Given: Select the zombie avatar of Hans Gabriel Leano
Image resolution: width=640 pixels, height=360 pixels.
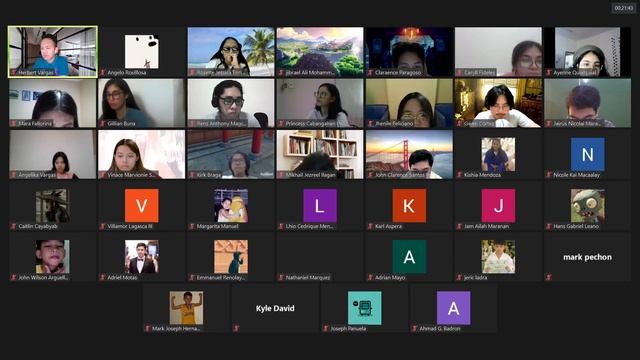Looking at the screenshot, I should click(587, 206).
